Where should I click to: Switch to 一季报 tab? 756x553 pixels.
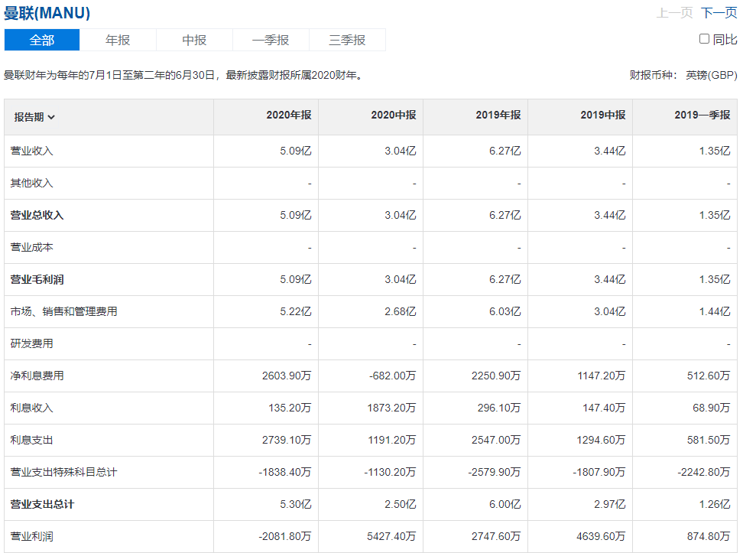click(x=271, y=40)
